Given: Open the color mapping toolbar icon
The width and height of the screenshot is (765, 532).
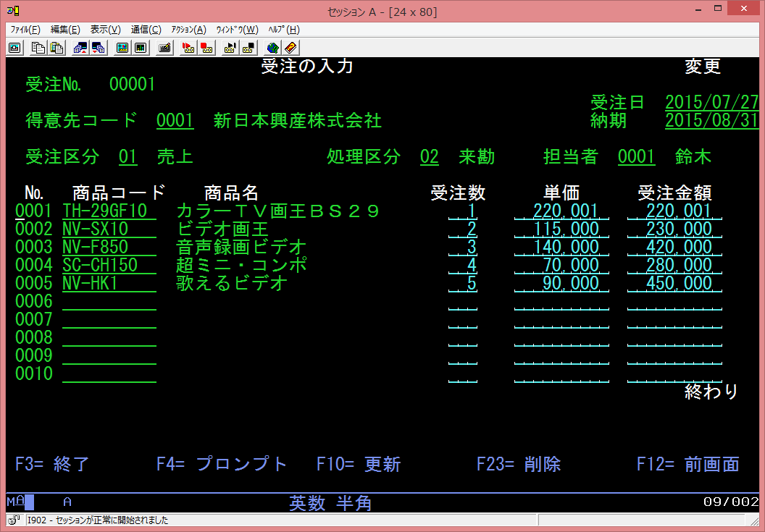Looking at the screenshot, I should click(122, 48).
